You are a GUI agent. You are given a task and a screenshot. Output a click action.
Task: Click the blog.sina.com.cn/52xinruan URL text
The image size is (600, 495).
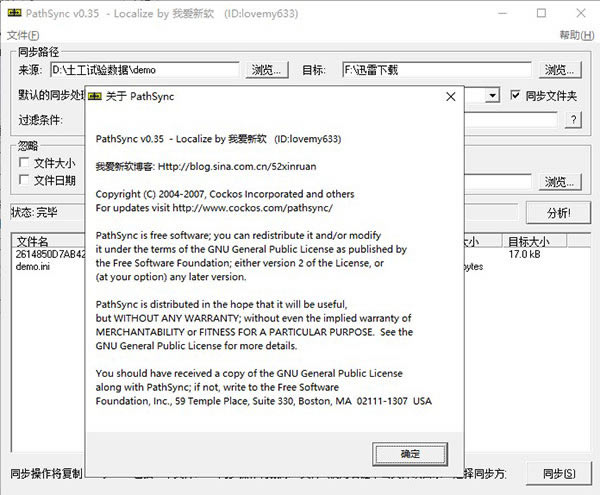coord(237,166)
